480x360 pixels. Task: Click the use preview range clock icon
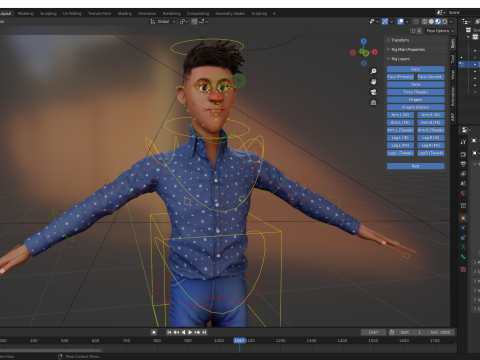point(392,332)
